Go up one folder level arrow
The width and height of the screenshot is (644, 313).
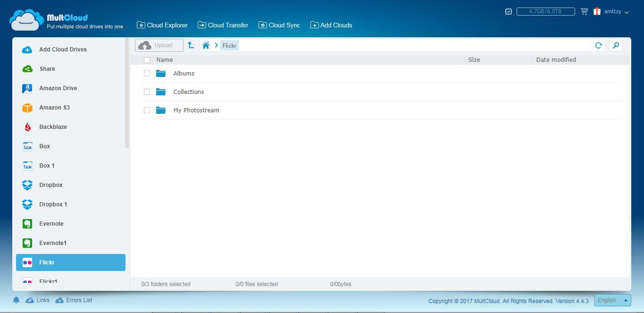pyautogui.click(x=191, y=45)
